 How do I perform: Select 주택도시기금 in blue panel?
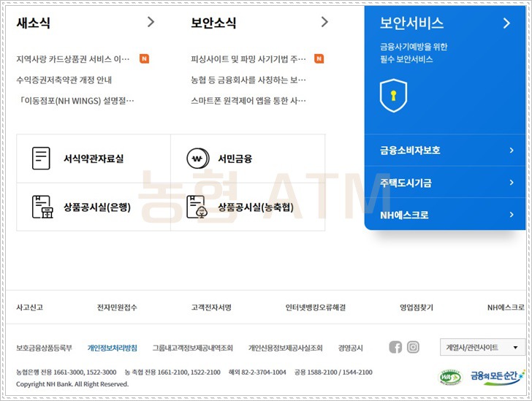click(406, 183)
